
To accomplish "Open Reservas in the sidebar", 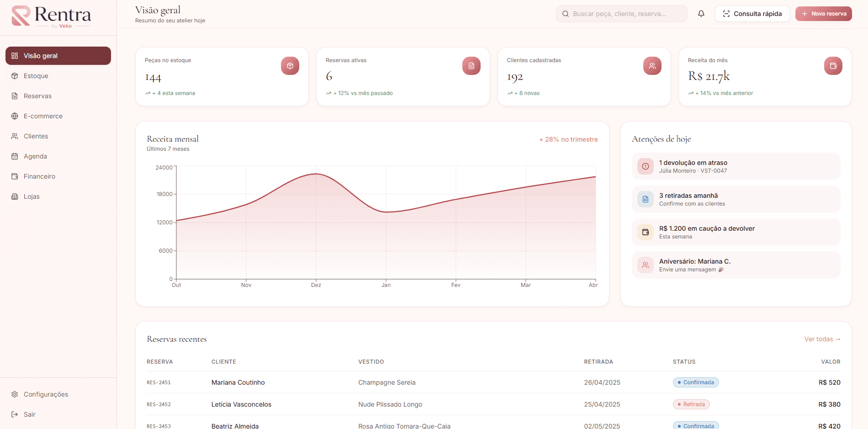I will pyautogui.click(x=58, y=96).
